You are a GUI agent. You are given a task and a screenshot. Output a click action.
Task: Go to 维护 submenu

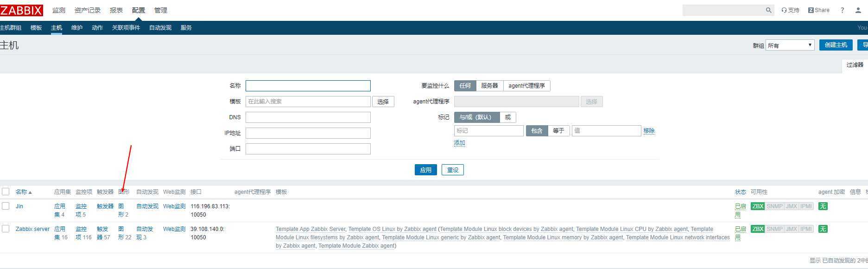point(77,28)
